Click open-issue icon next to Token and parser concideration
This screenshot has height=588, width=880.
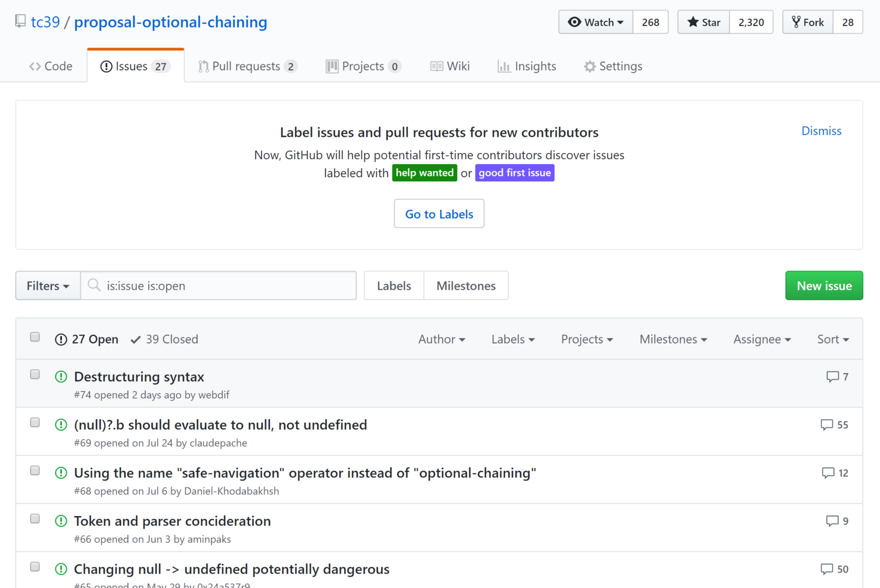[61, 521]
